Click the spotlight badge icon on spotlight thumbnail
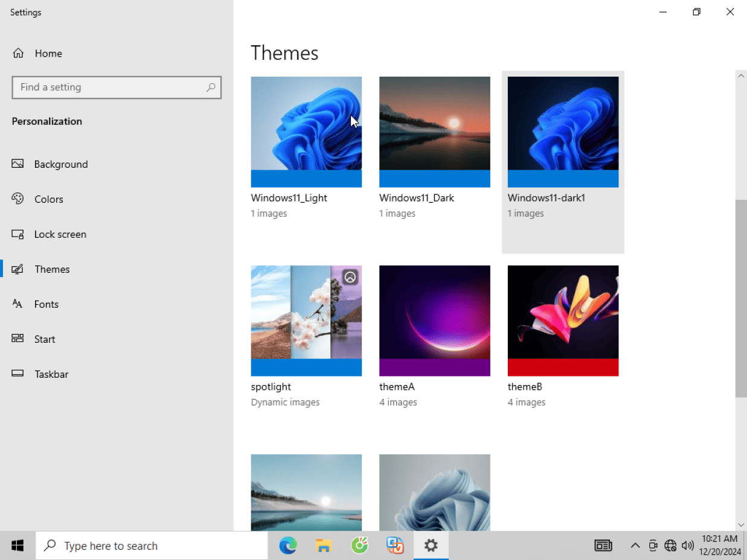 tap(350, 277)
